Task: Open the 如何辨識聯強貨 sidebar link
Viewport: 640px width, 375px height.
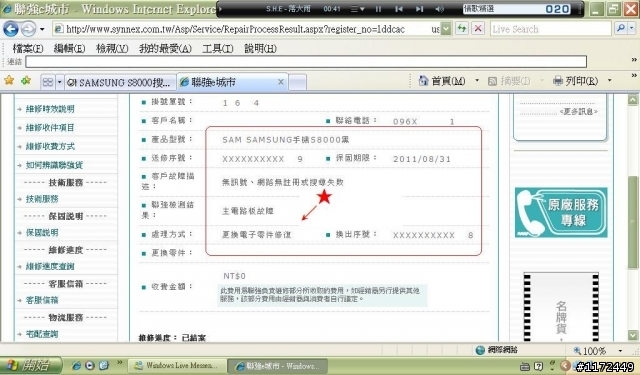Action: point(54,165)
